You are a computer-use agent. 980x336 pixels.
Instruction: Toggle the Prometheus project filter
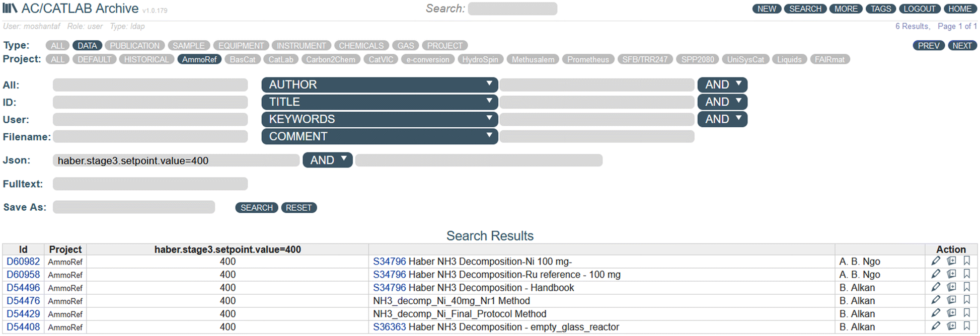click(588, 59)
